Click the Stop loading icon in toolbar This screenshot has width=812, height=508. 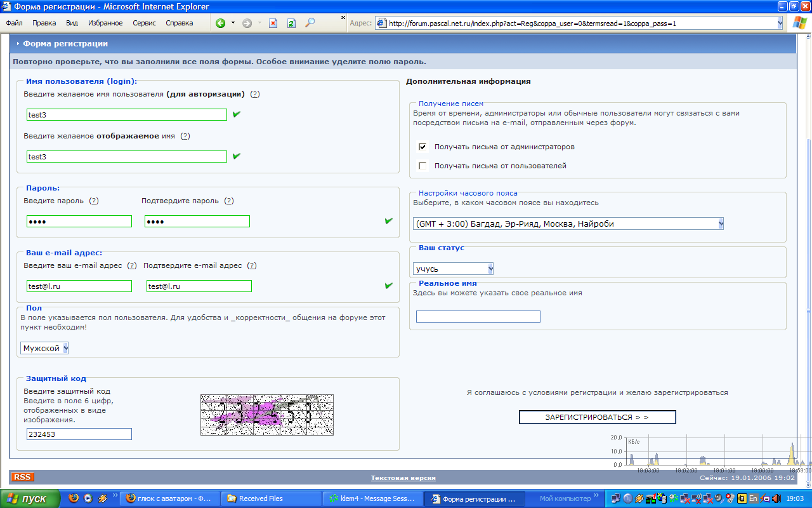point(273,23)
